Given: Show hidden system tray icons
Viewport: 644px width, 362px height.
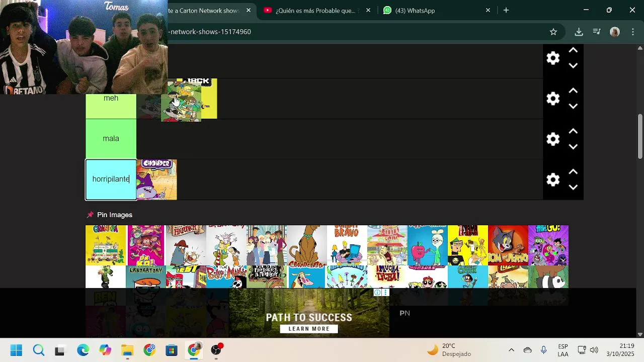Looking at the screenshot, I should point(511,350).
